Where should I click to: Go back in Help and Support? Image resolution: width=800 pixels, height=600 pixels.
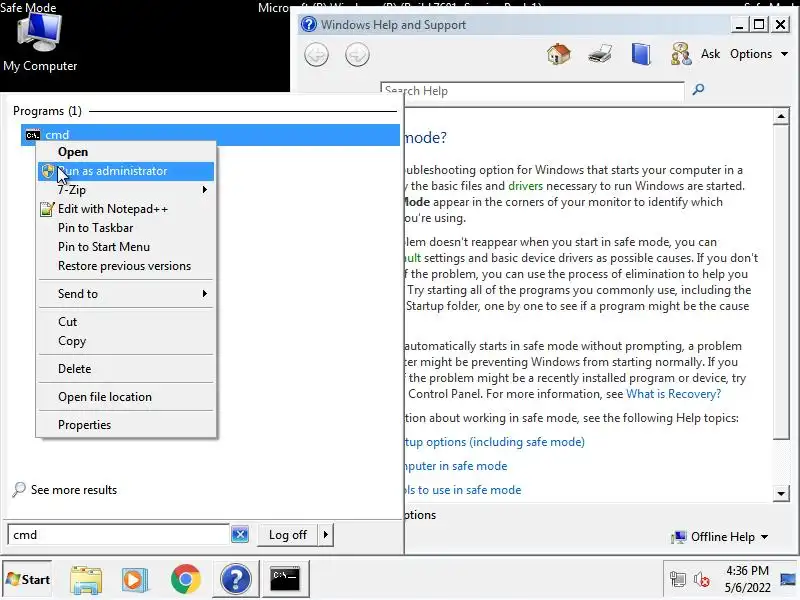316,55
